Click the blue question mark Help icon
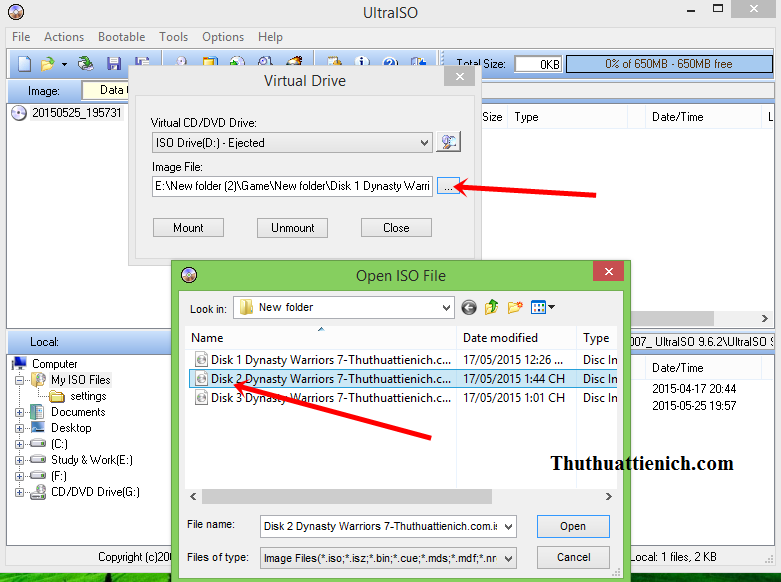 pos(390,61)
